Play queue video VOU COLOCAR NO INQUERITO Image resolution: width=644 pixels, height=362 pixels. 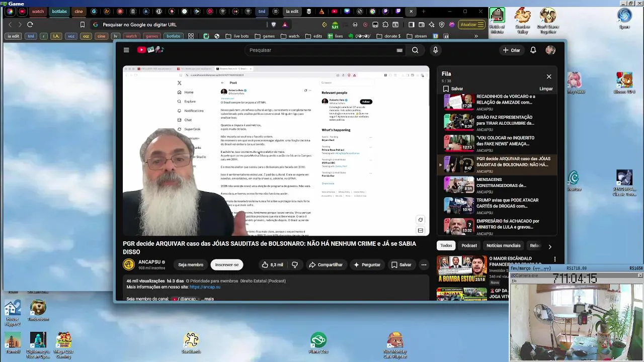(x=498, y=143)
